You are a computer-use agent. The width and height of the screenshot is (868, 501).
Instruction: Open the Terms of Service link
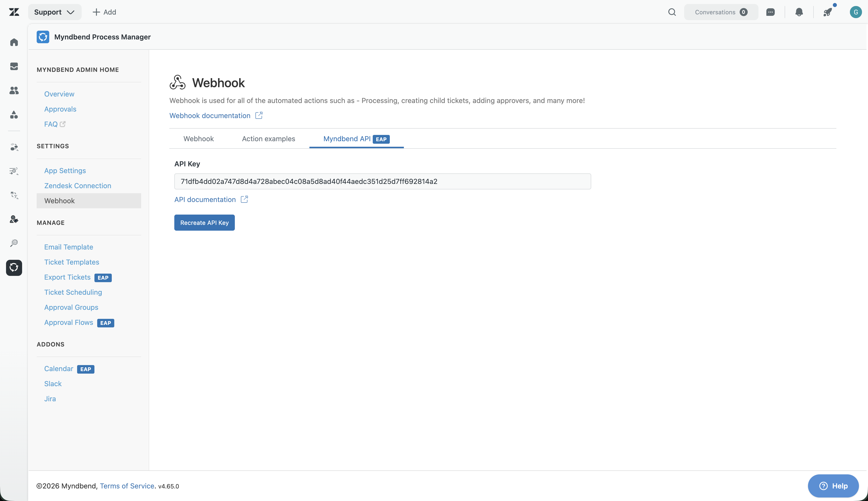click(x=127, y=486)
